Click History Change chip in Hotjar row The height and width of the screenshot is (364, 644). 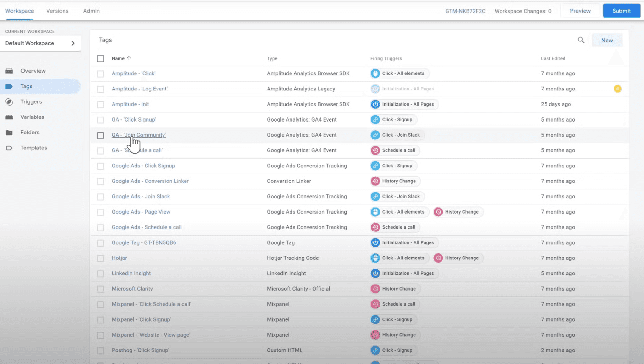click(x=458, y=258)
